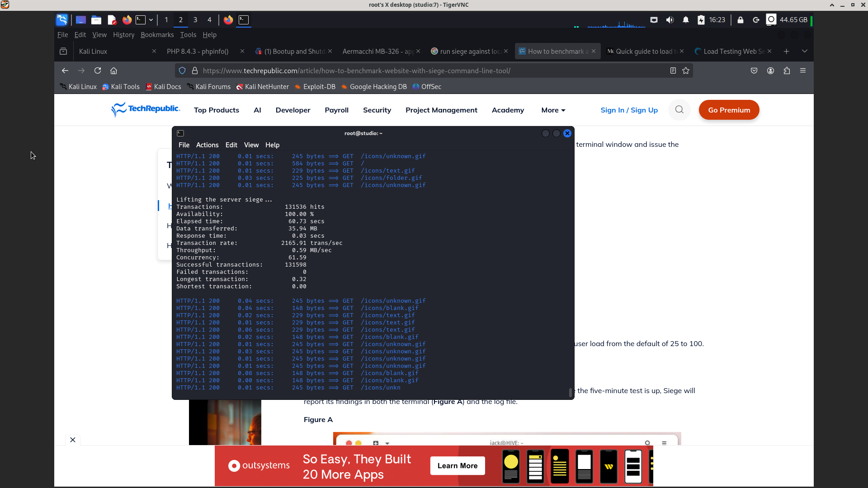Switch to workspace 3
The image size is (868, 488).
point(195,19)
